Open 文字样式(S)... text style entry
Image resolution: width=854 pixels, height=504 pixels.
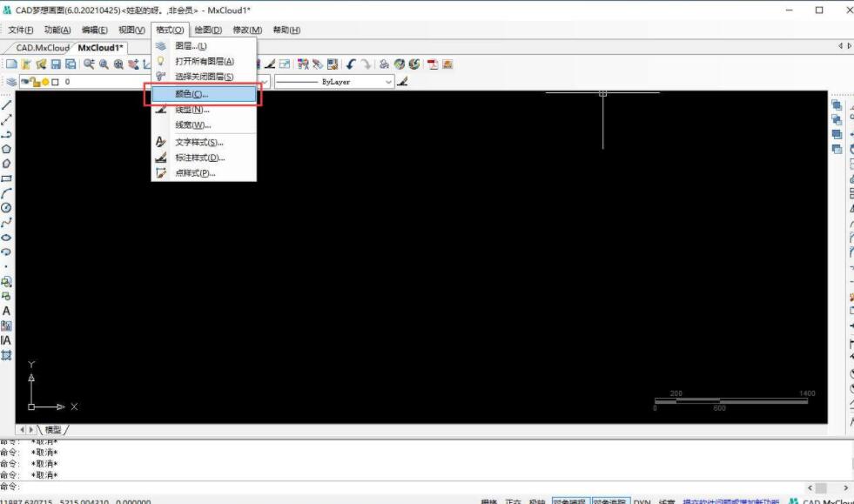tap(199, 142)
